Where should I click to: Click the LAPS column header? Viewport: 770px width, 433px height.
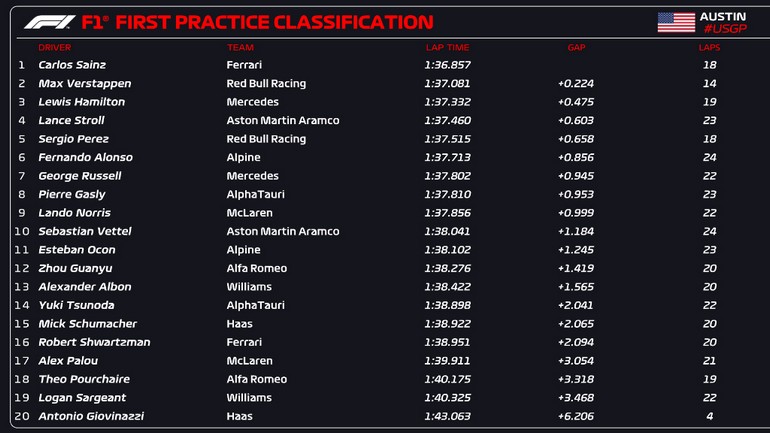709,47
